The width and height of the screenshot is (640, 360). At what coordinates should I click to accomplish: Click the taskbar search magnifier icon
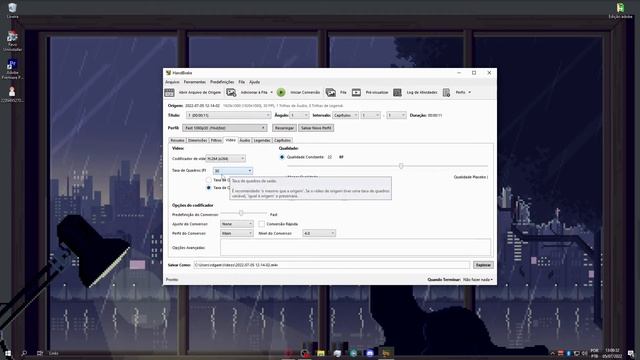click(24, 353)
